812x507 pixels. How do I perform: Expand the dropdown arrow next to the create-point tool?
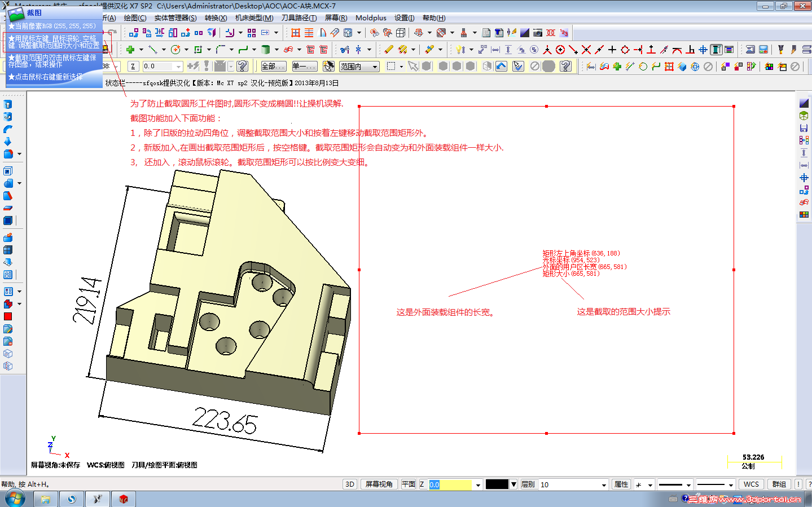141,50
